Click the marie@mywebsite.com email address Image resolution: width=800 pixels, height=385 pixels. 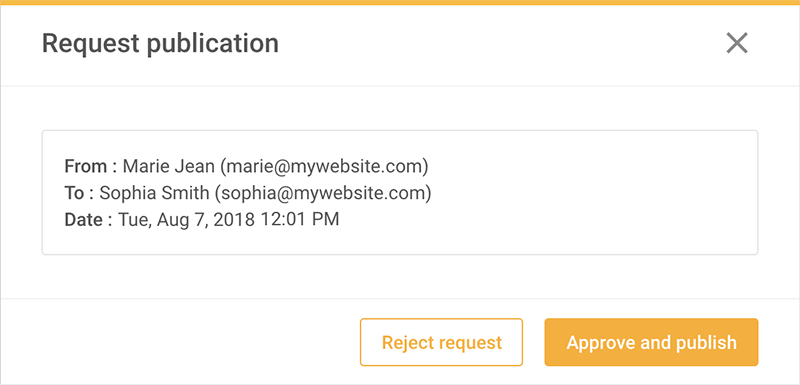point(324,167)
